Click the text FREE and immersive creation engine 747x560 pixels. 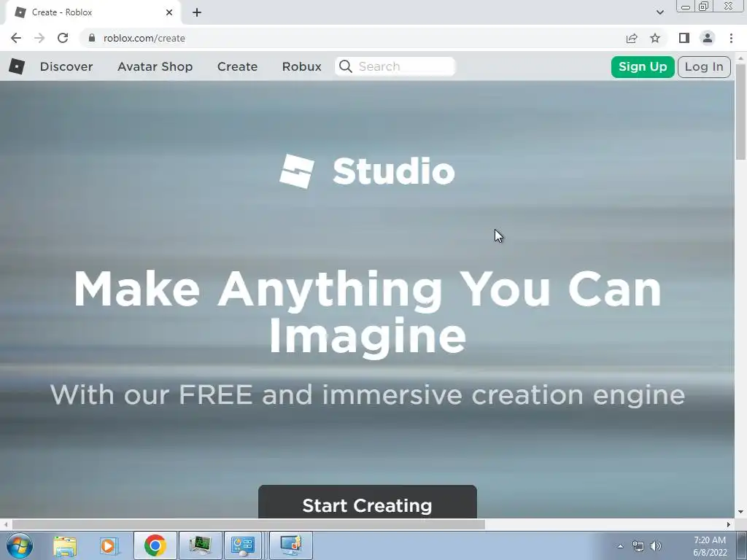pos(432,394)
